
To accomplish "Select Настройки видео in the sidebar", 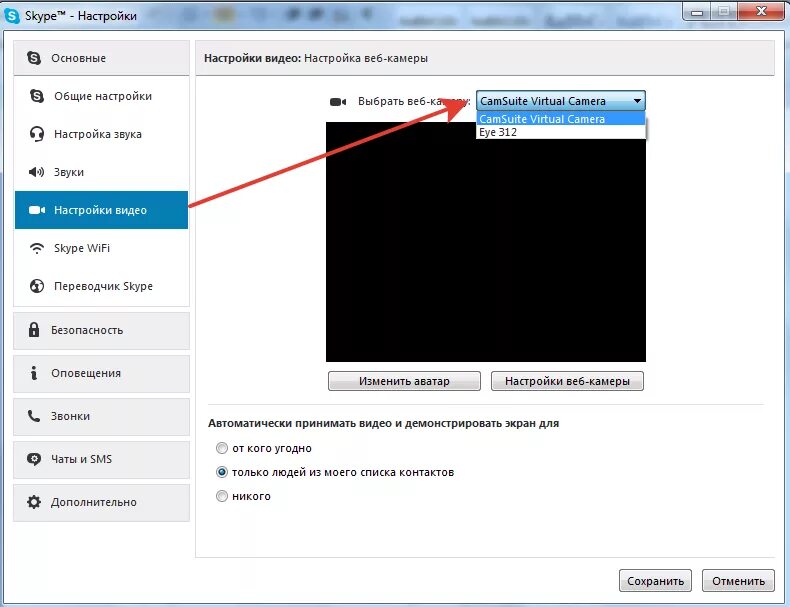I will tap(101, 210).
